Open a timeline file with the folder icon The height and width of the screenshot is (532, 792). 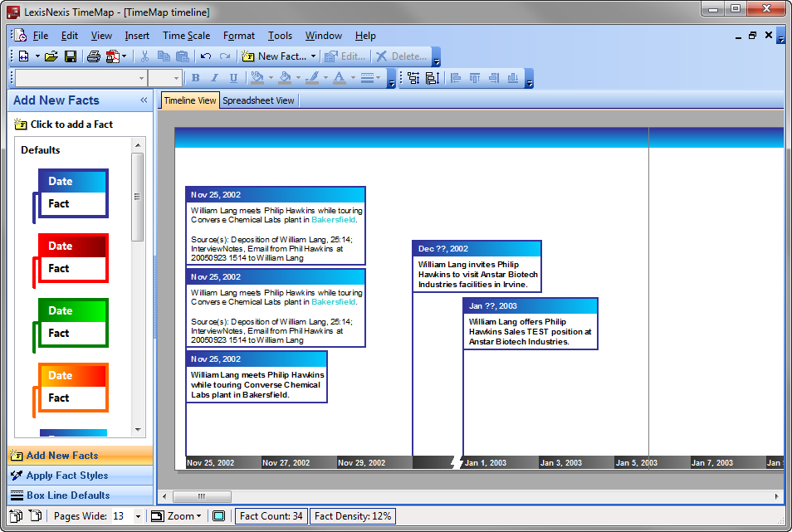[51, 56]
